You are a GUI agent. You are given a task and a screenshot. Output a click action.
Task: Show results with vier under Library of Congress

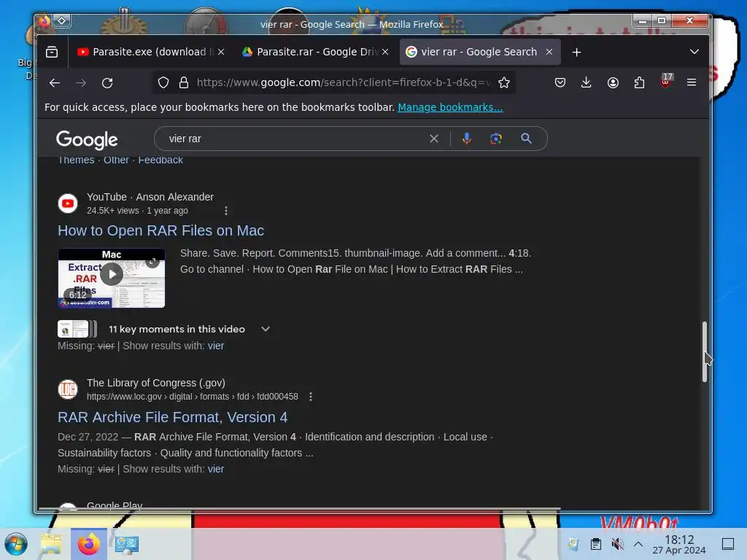tap(216, 469)
